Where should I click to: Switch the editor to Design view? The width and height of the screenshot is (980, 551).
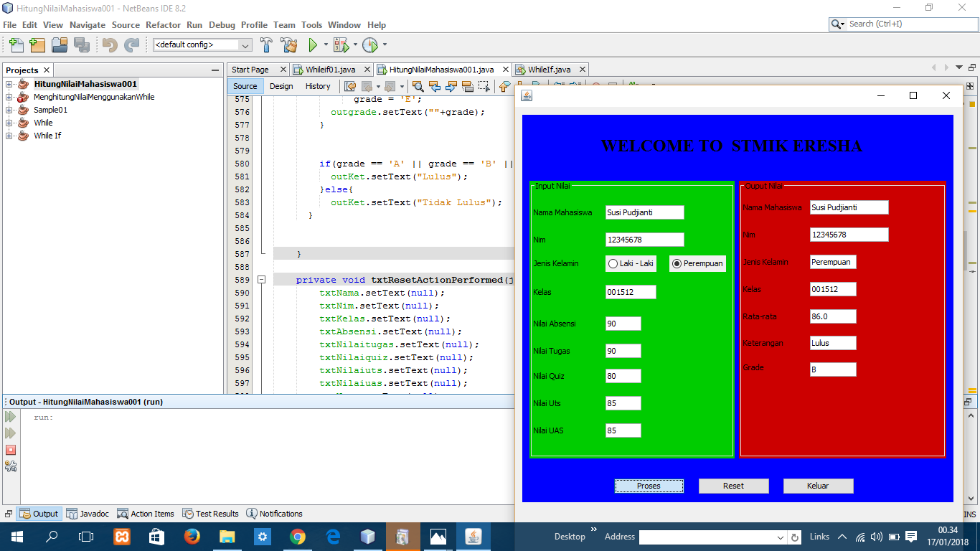pos(281,85)
